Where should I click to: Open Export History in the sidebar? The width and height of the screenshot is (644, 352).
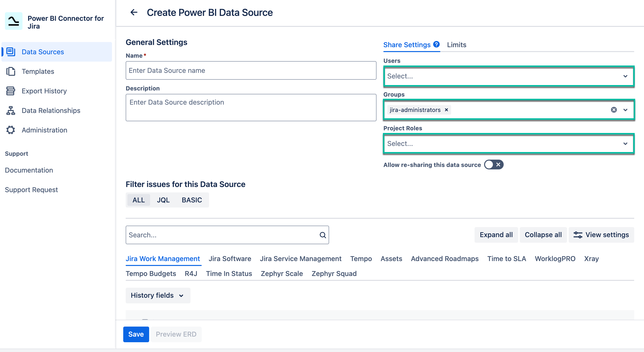click(x=44, y=91)
